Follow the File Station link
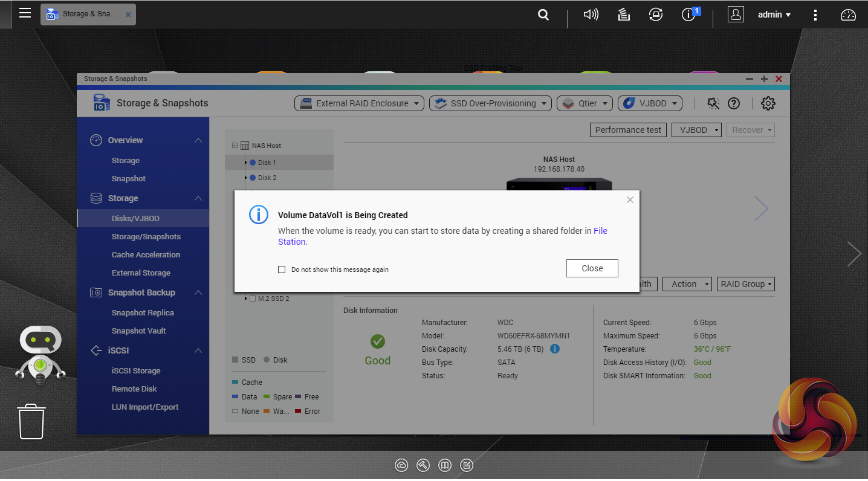 pyautogui.click(x=600, y=231)
